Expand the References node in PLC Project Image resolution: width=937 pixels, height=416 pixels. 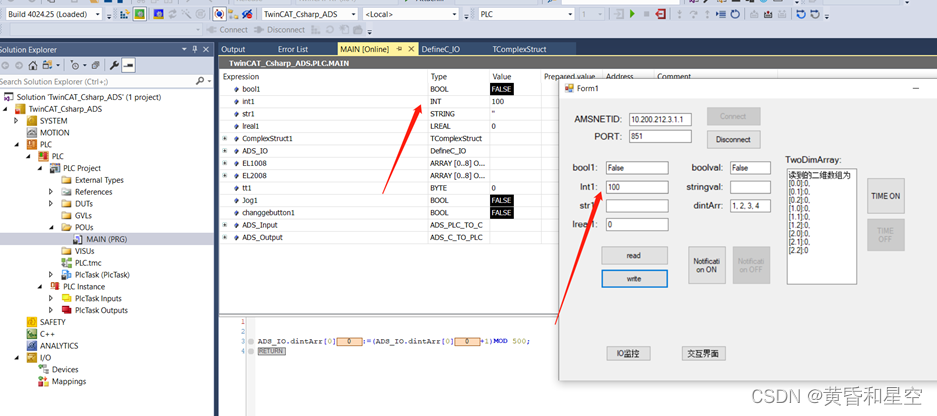coord(51,192)
